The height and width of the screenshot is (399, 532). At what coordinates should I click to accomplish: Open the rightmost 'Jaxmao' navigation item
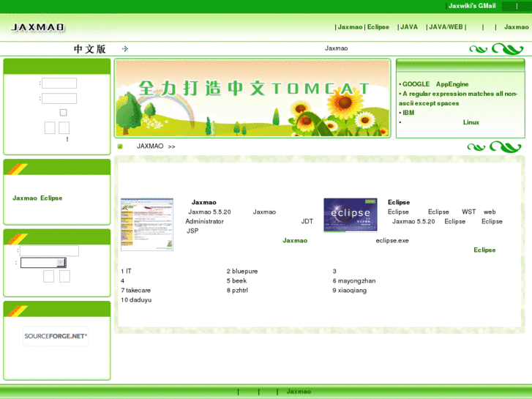(516, 27)
